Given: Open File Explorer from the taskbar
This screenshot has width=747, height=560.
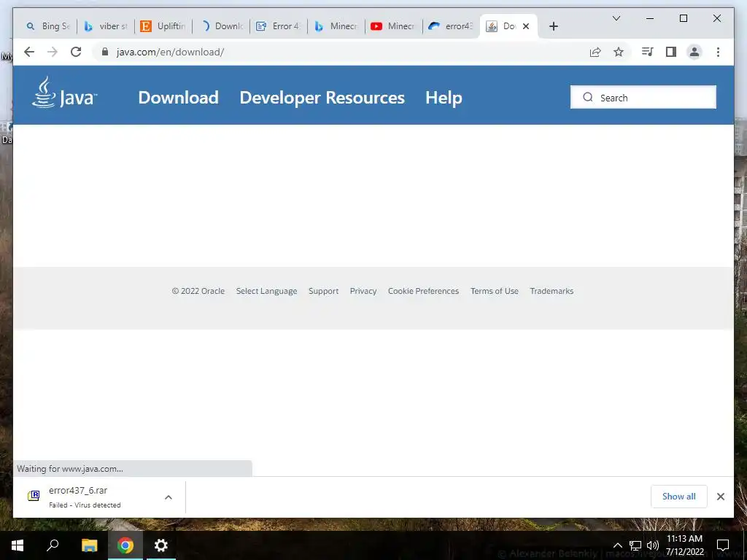Looking at the screenshot, I should click(x=89, y=545).
